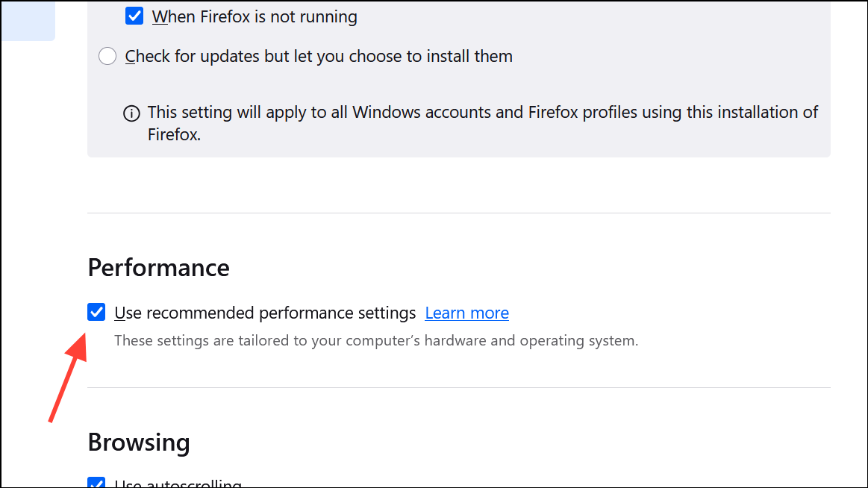This screenshot has width=868, height=488.
Task: Click the divider line above Browsing
Action: point(458,387)
